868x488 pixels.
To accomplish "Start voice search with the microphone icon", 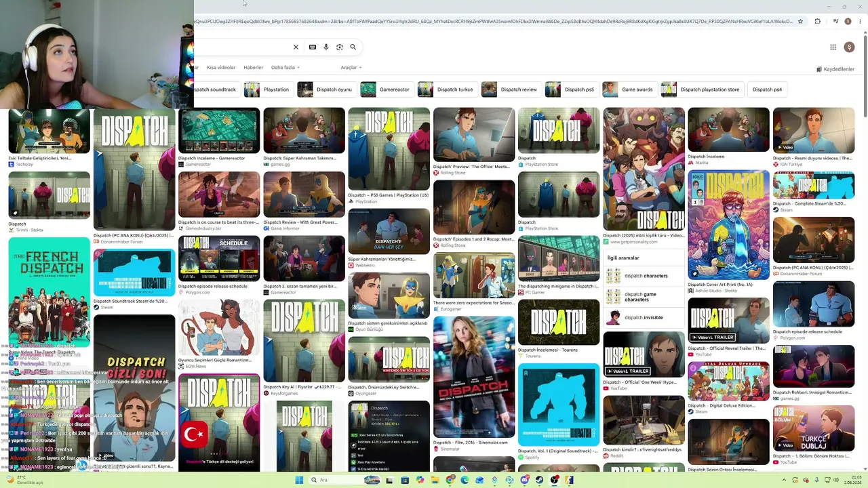I will click(326, 47).
